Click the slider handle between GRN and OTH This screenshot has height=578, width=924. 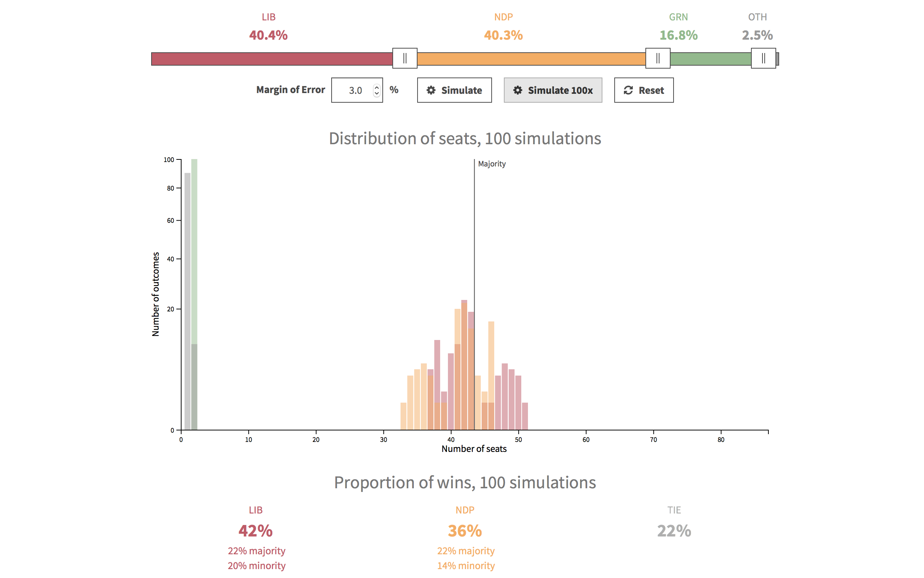[x=763, y=59]
